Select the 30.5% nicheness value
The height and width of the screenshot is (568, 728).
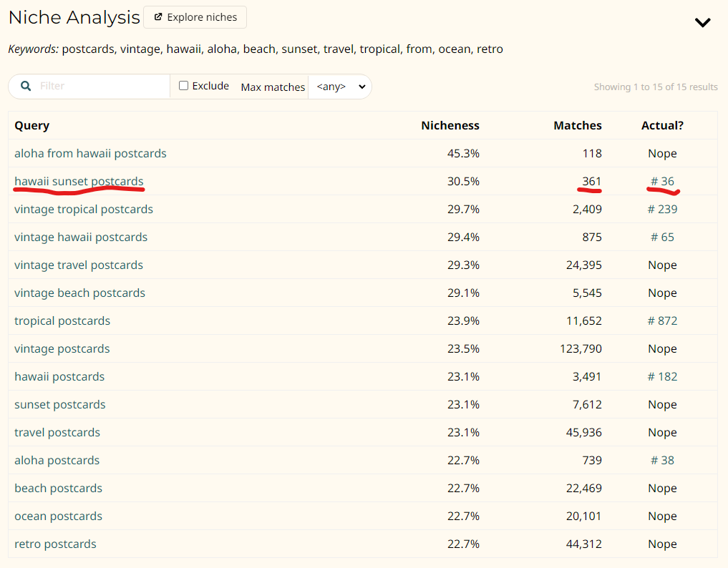(x=463, y=182)
